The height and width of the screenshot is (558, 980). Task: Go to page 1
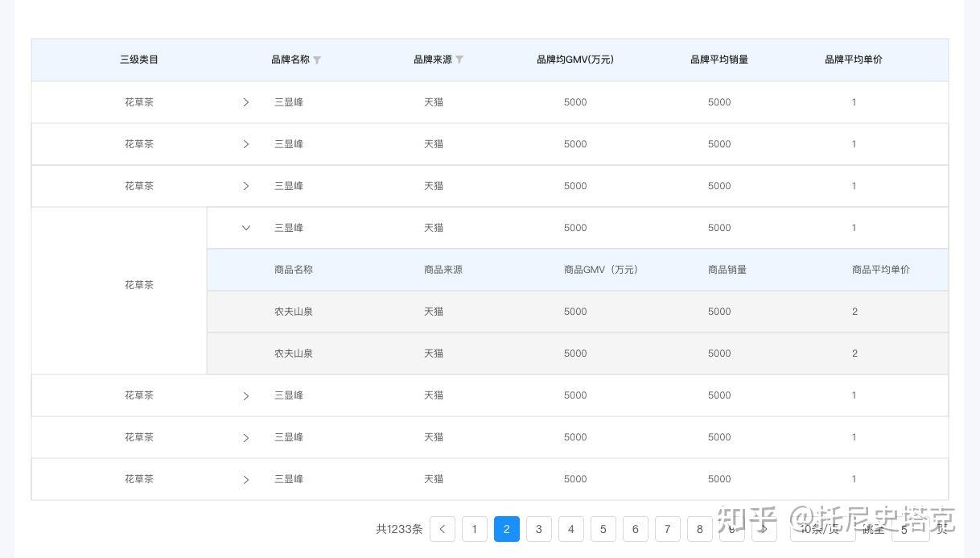[475, 529]
